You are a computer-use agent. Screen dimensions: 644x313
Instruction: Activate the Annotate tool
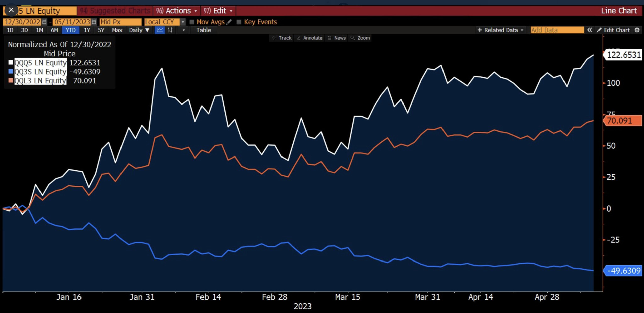point(309,38)
